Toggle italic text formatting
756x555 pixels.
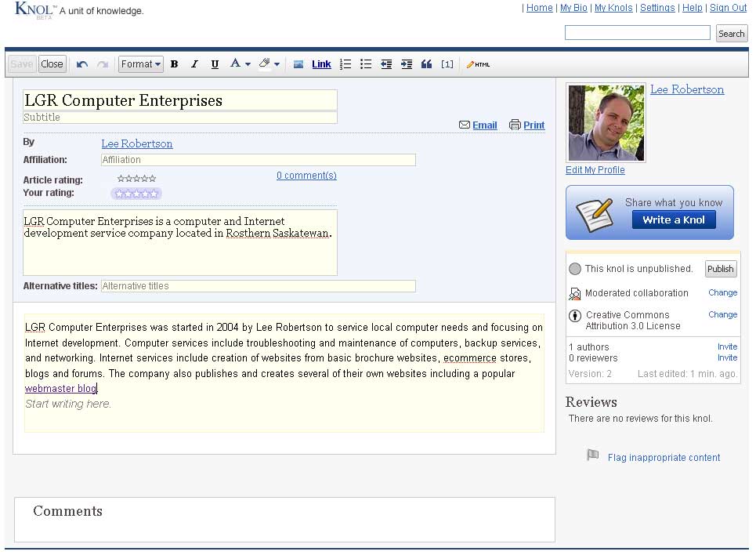pyautogui.click(x=194, y=64)
